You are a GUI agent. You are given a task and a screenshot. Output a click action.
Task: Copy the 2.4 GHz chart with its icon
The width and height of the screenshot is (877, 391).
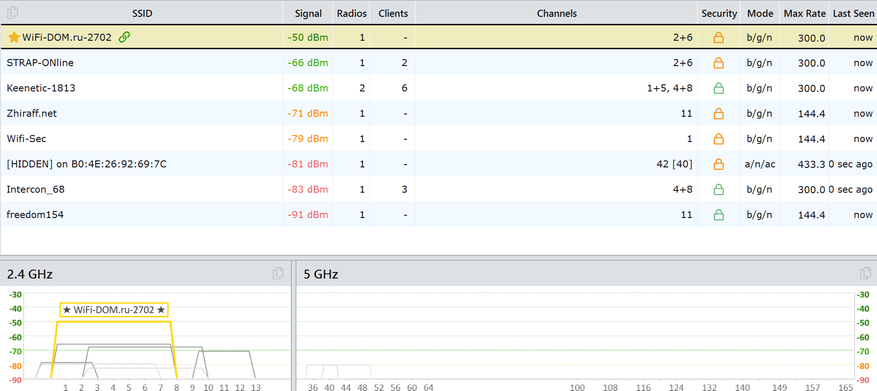pyautogui.click(x=278, y=274)
